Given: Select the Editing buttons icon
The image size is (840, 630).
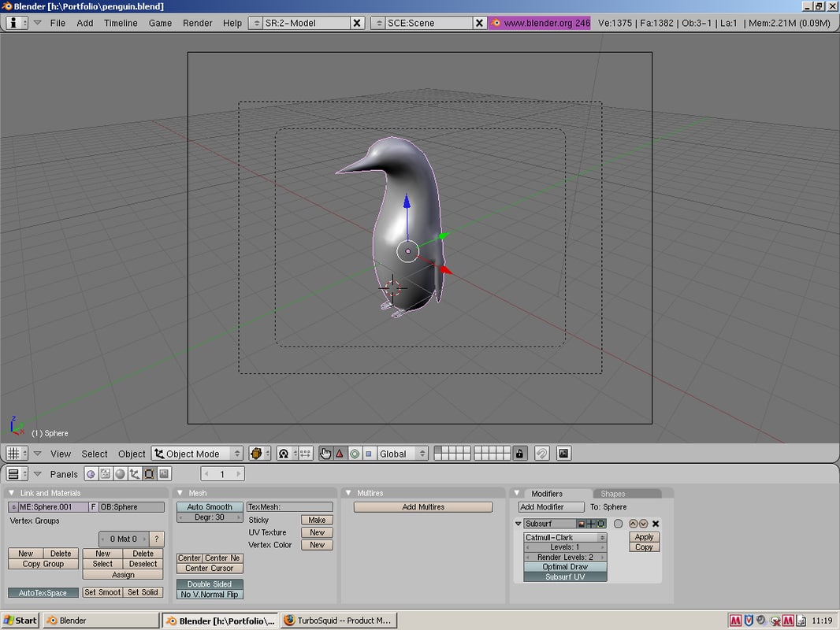Looking at the screenshot, I should click(149, 473).
